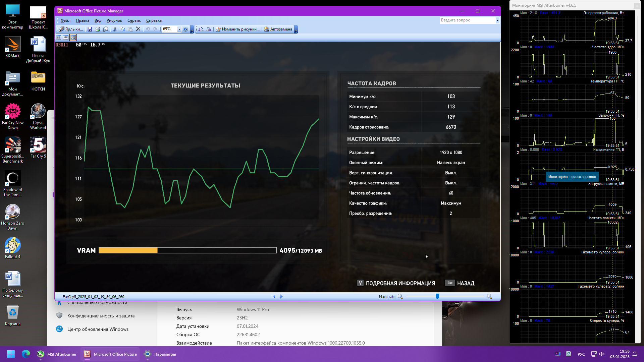This screenshot has height=362, width=644.
Task: Click the Автозамена button
Action: pos(278,29)
